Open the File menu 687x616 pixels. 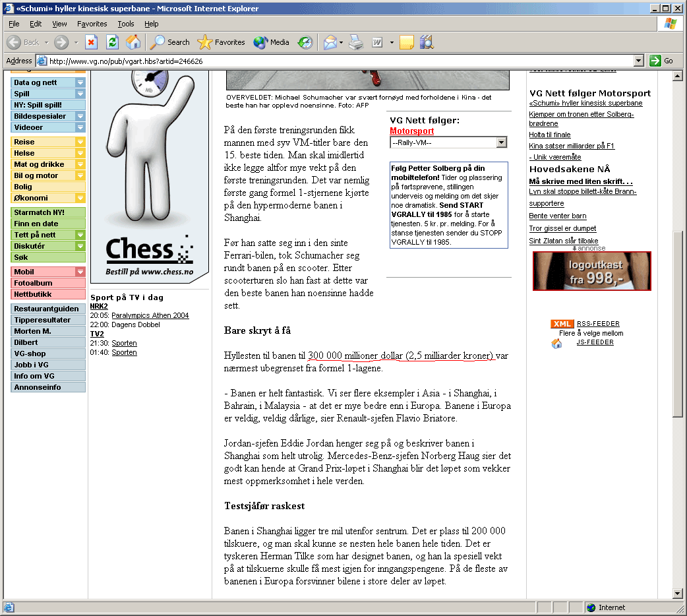[x=14, y=24]
